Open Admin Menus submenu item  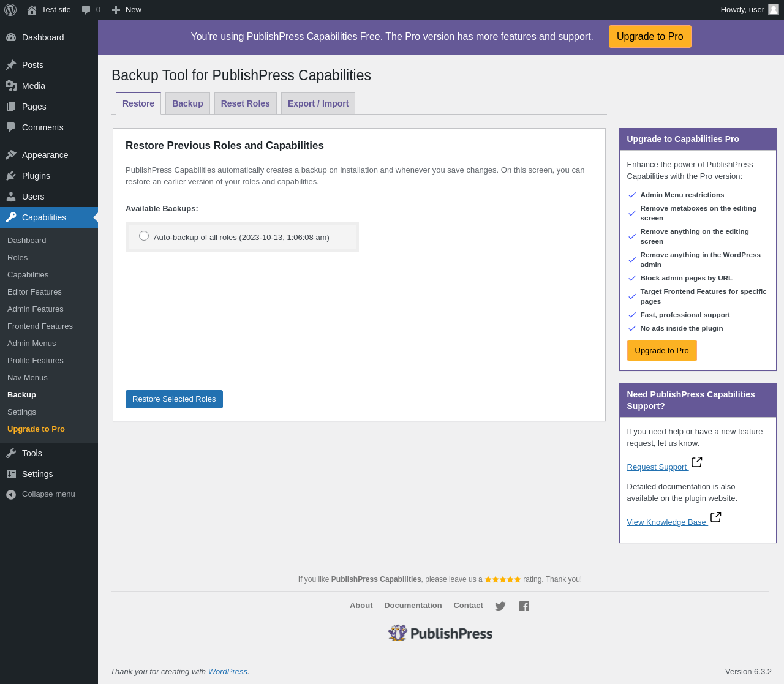[x=32, y=344]
